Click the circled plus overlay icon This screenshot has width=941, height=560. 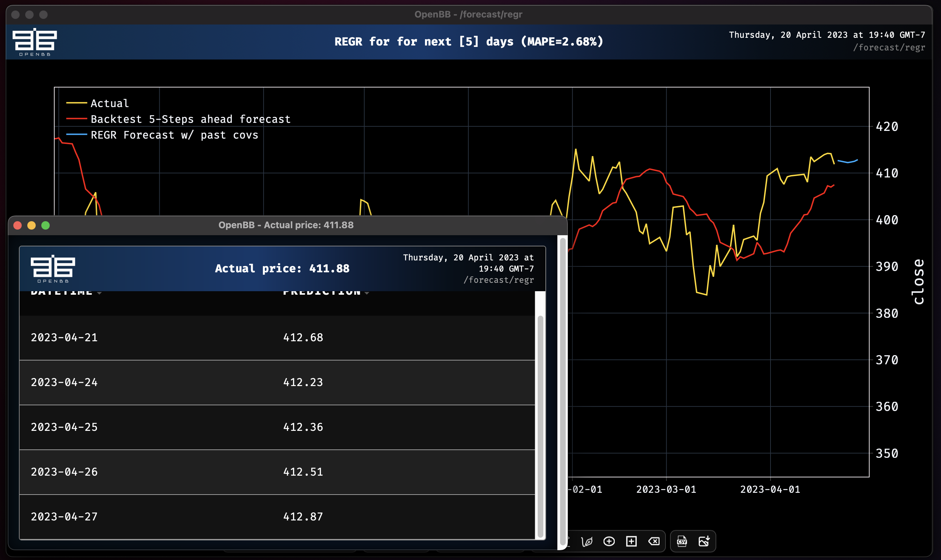pos(609,541)
